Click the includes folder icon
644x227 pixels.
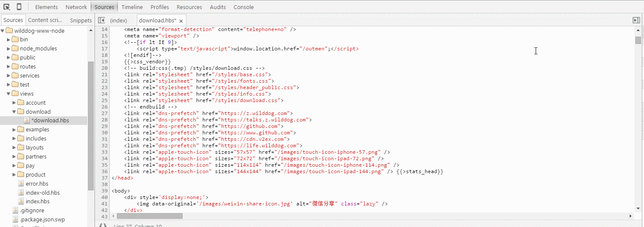pyautogui.click(x=21, y=138)
